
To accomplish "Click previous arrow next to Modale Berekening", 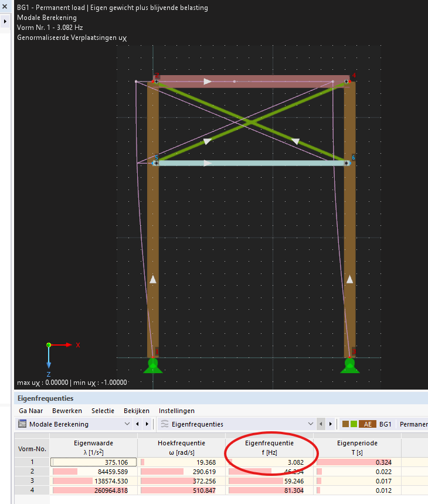I will (x=137, y=424).
